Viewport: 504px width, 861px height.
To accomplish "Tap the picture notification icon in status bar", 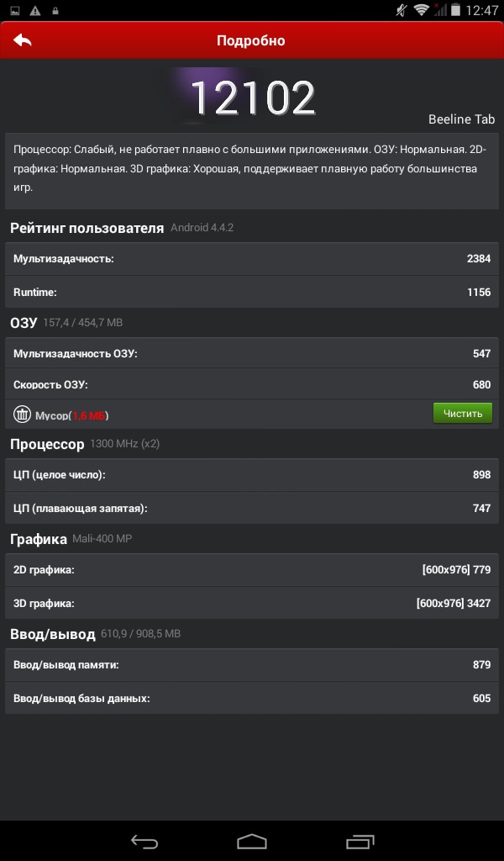I will point(15,10).
